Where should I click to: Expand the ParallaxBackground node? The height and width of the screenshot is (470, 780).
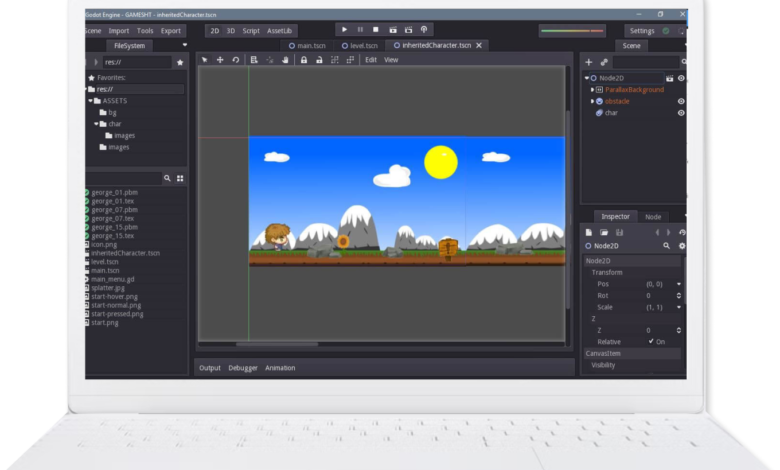coord(592,89)
